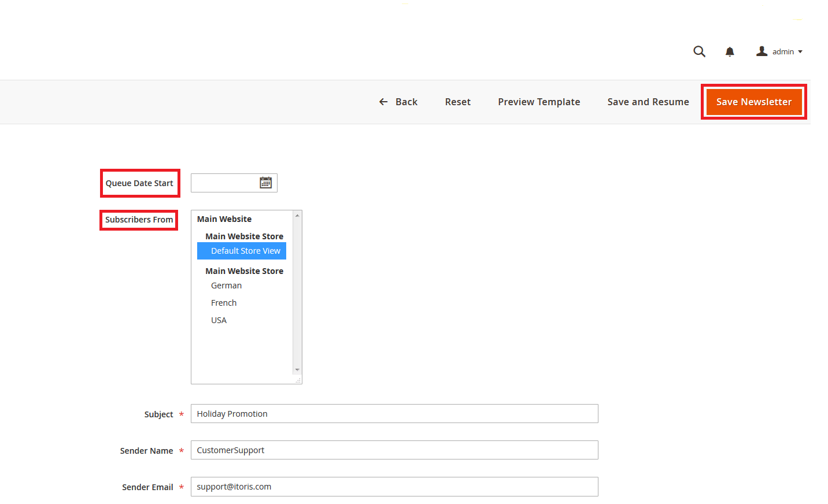Click the Main Website group heading

click(224, 219)
